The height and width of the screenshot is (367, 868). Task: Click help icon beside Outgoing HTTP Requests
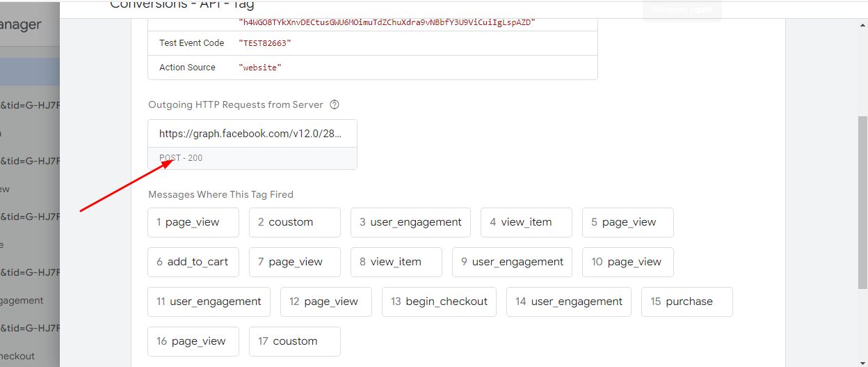335,105
